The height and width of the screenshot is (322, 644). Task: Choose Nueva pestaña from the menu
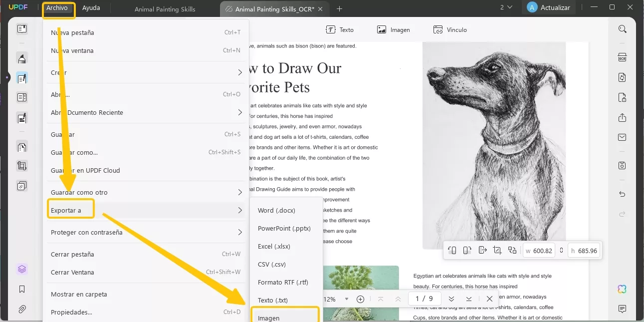(x=146, y=32)
